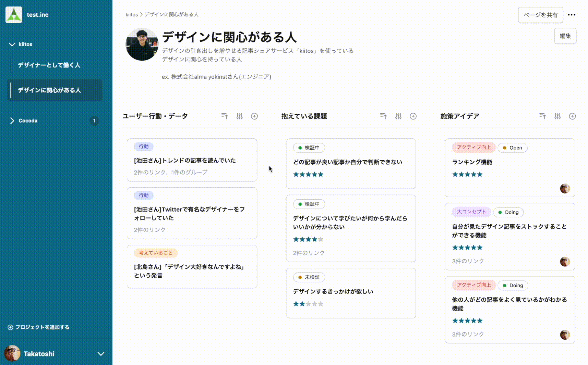The width and height of the screenshot is (588, 365).
Task: Toggle 検証中 status on the first issue card
Action: pyautogui.click(x=309, y=148)
